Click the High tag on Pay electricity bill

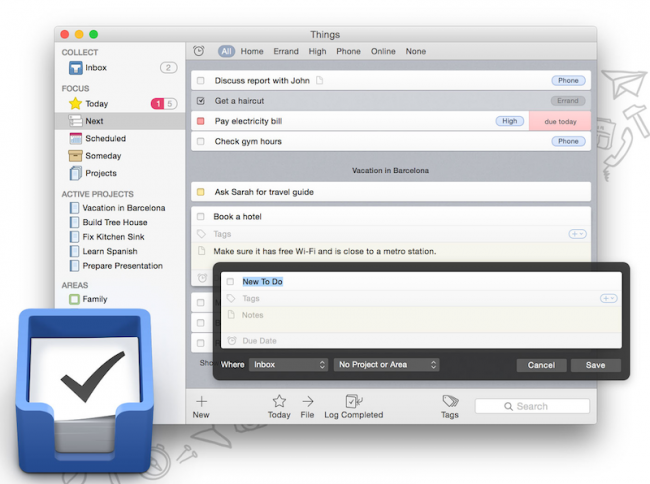(x=510, y=121)
